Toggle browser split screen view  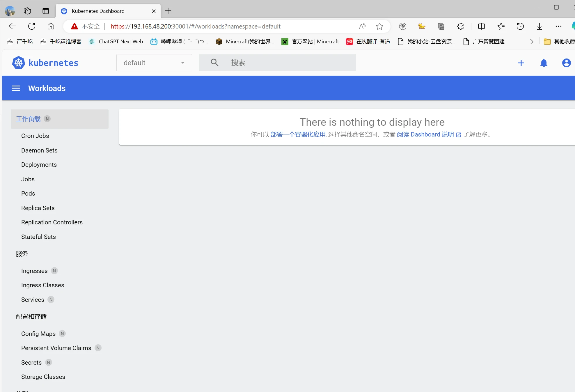(481, 26)
